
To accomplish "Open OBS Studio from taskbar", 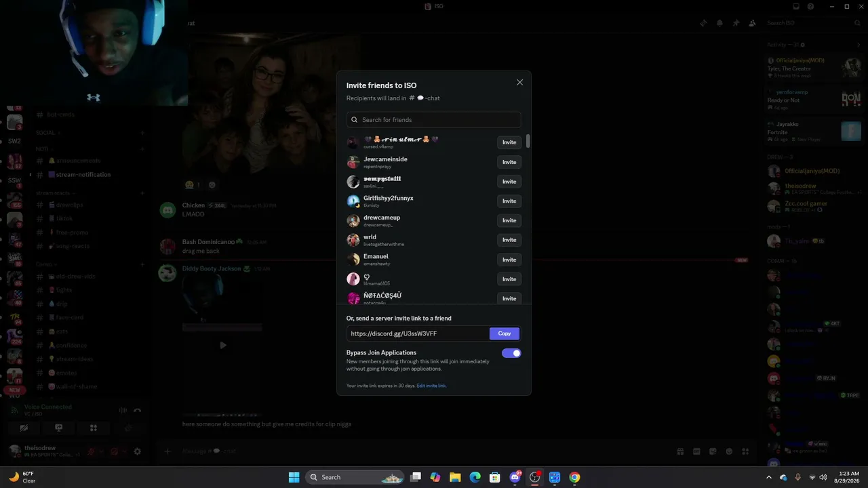I will tap(535, 477).
